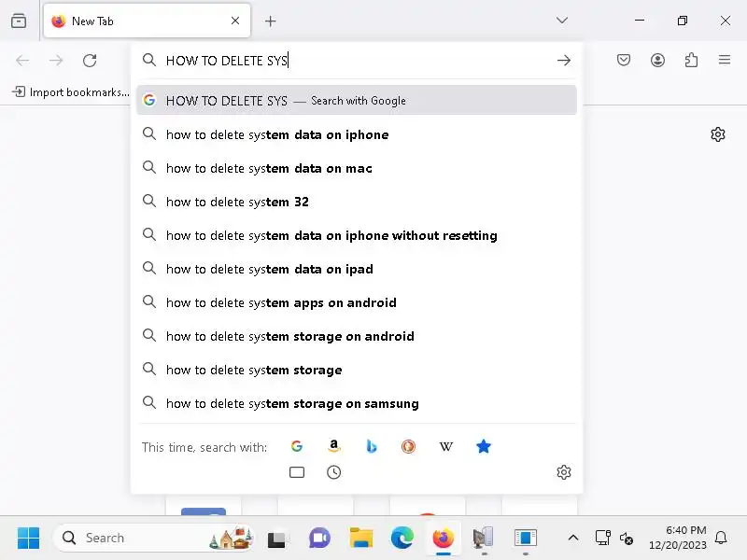Click the Firefox taskbar icon
The image size is (747, 560).
[443, 539]
